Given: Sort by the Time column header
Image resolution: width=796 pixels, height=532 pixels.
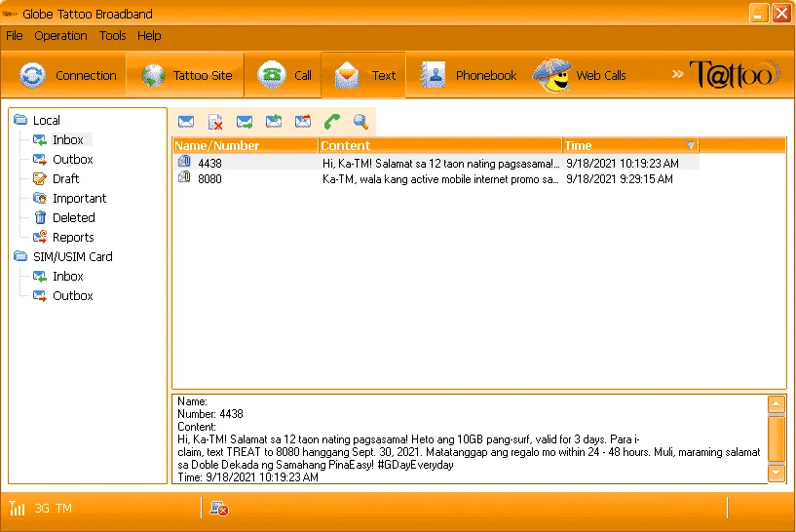Looking at the screenshot, I should (630, 146).
